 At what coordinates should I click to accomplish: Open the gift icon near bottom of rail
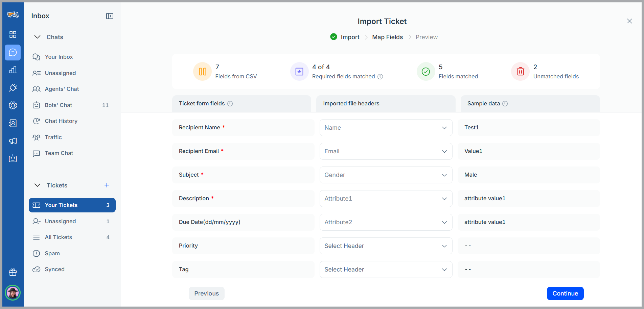click(13, 272)
